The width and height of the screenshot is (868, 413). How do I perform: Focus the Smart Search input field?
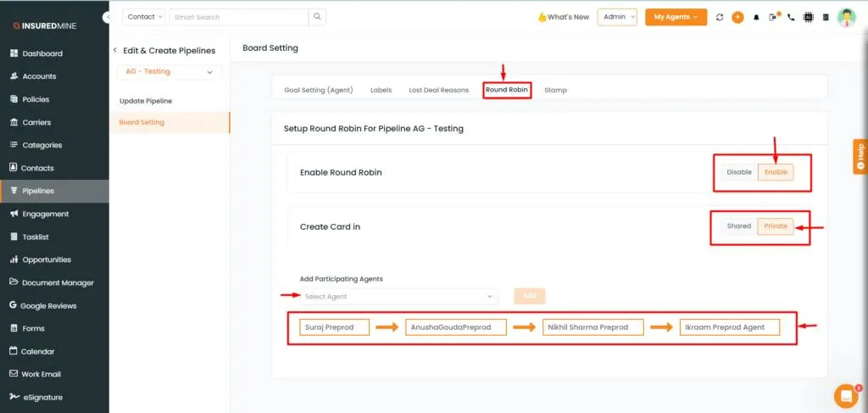tap(238, 17)
